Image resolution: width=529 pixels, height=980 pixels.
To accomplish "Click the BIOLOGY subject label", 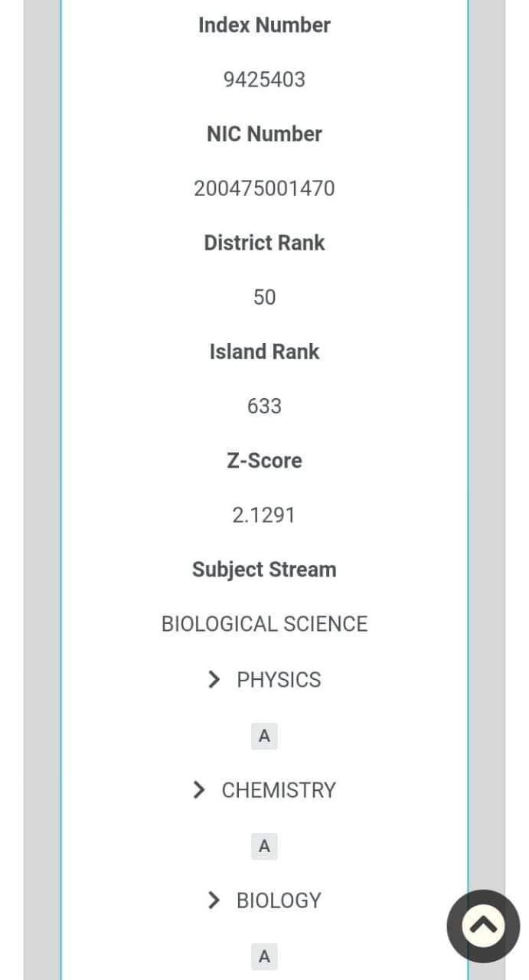I will pyautogui.click(x=279, y=900).
